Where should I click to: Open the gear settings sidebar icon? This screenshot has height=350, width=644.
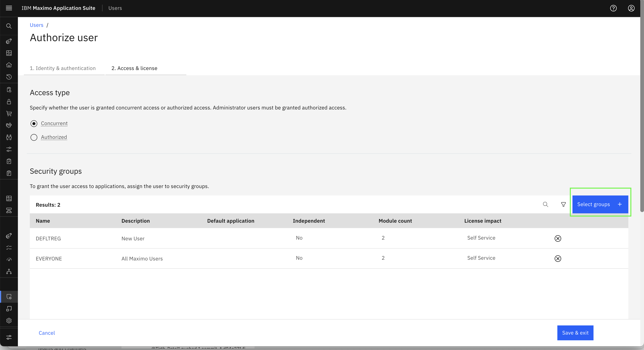(9, 321)
